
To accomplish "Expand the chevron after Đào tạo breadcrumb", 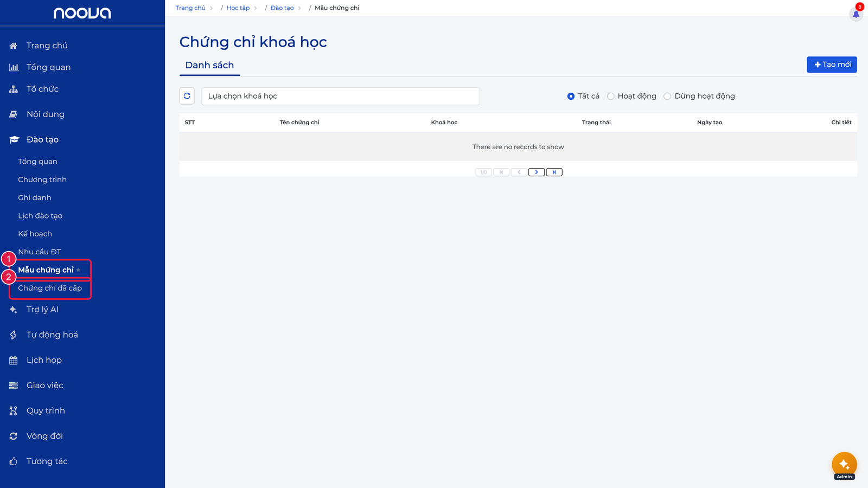I will coord(299,8).
